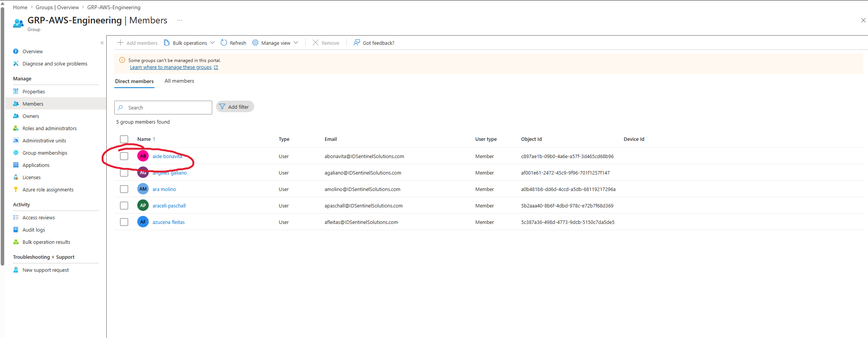Go to Home breadcrumb
The height and width of the screenshot is (338, 868).
20,7
